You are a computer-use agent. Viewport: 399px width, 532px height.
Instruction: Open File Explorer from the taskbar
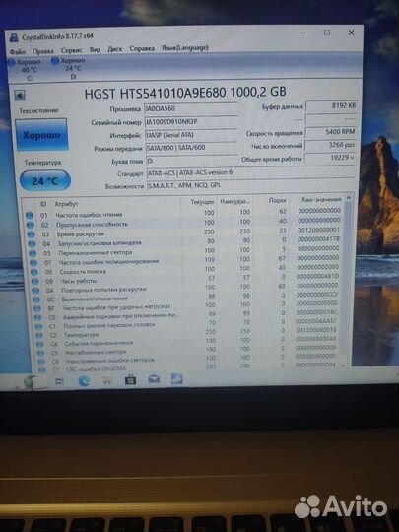pos(106,380)
